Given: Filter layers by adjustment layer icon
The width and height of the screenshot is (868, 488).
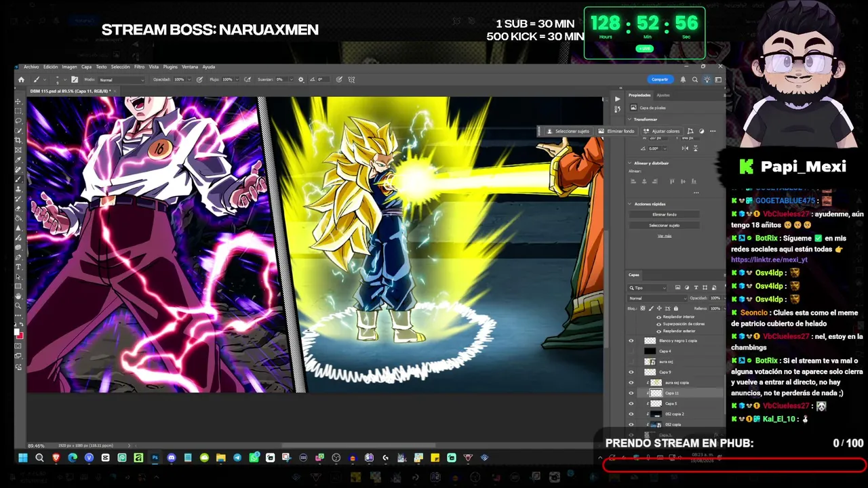Looking at the screenshot, I should click(686, 288).
